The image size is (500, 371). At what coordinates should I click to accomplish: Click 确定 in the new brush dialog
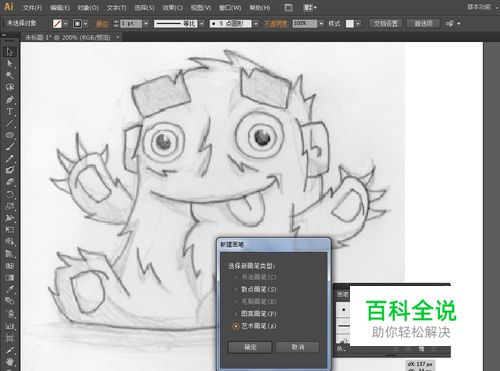click(x=250, y=347)
